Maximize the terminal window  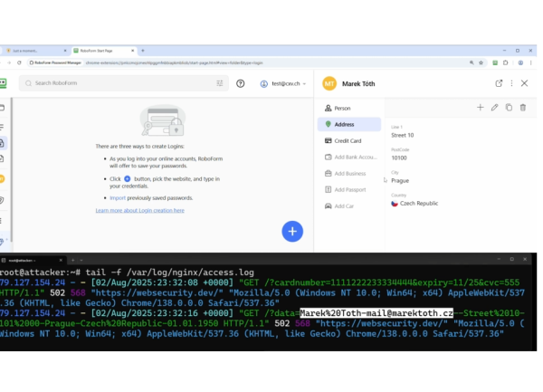[512, 259]
